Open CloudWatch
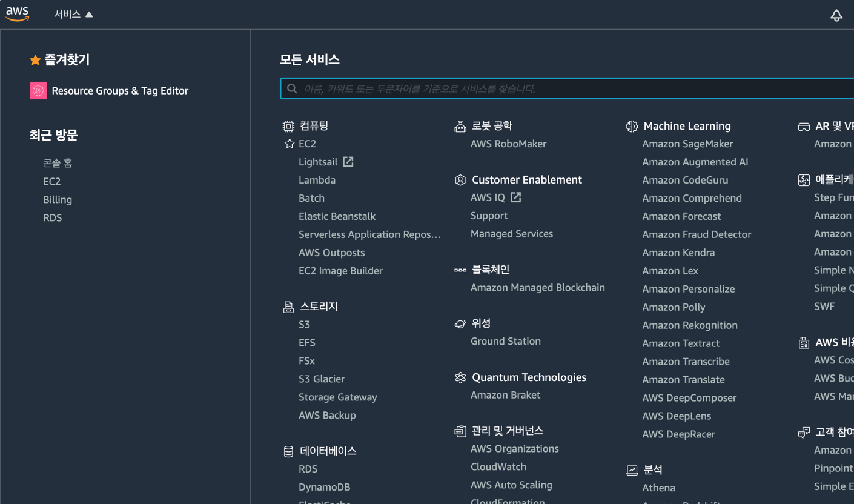854x504 pixels. pyautogui.click(x=498, y=467)
